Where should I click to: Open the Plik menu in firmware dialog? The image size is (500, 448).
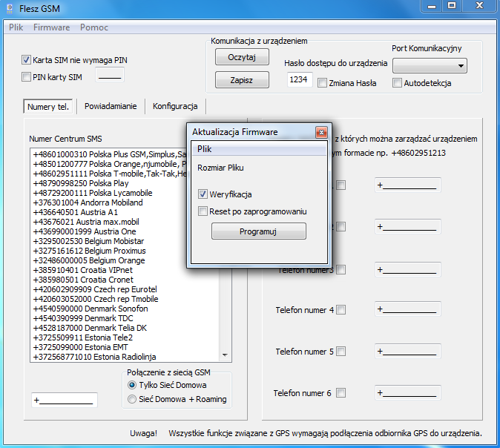[x=205, y=149]
